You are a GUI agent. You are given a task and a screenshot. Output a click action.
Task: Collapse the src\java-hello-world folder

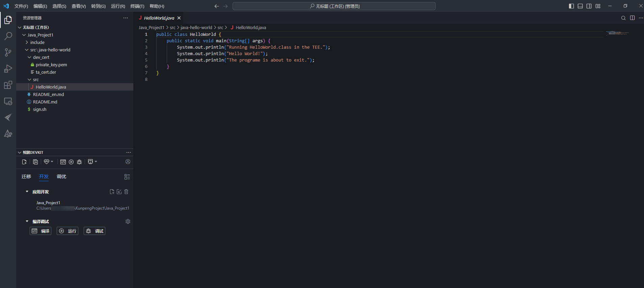[27, 50]
